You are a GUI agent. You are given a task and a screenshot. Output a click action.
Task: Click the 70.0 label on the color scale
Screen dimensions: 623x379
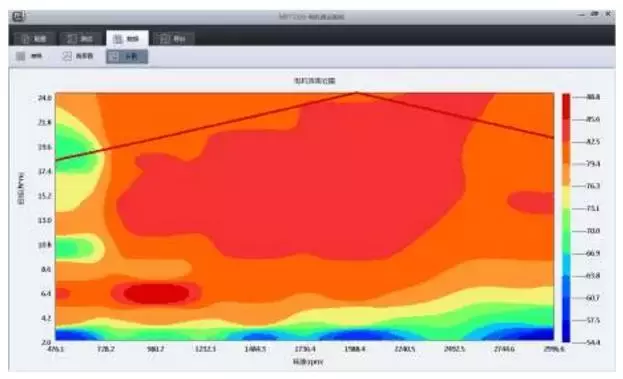[593, 231]
